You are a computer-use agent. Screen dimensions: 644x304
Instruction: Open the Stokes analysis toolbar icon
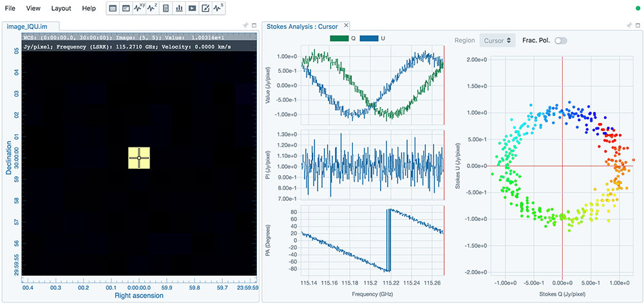coord(219,8)
